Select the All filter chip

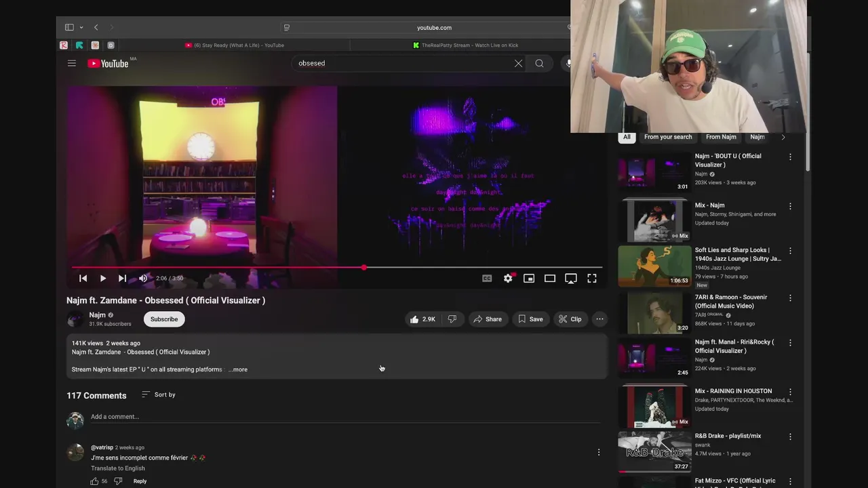(x=627, y=137)
